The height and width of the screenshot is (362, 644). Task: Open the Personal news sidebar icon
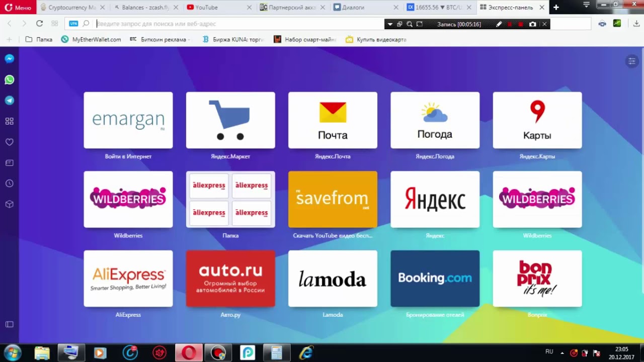pos(9,163)
